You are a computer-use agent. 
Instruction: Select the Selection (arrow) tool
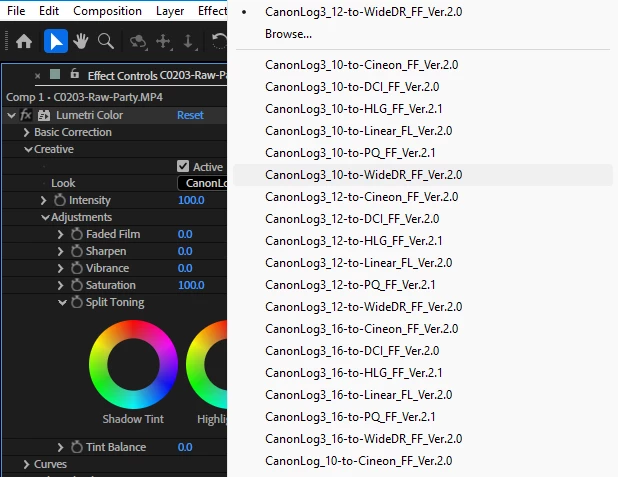point(56,41)
